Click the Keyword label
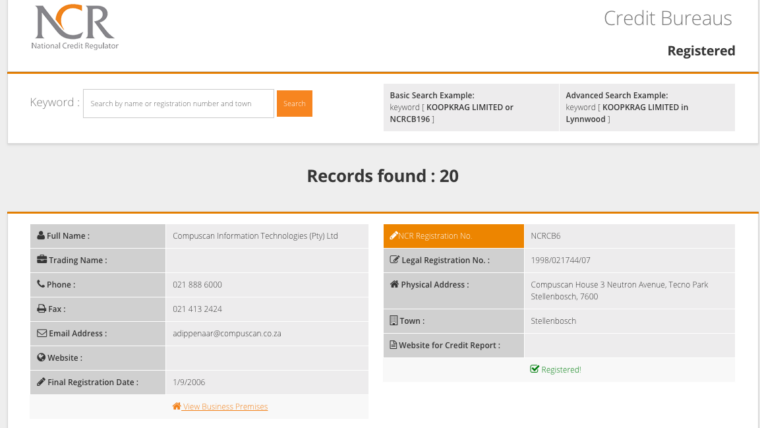This screenshot has width=760, height=428. pyautogui.click(x=54, y=102)
